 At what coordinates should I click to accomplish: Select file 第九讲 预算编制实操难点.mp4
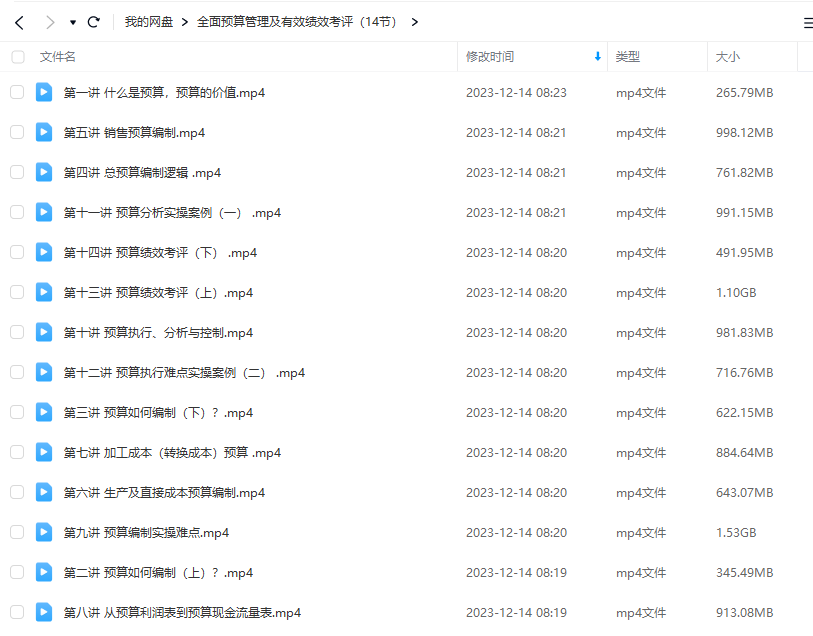(146, 533)
